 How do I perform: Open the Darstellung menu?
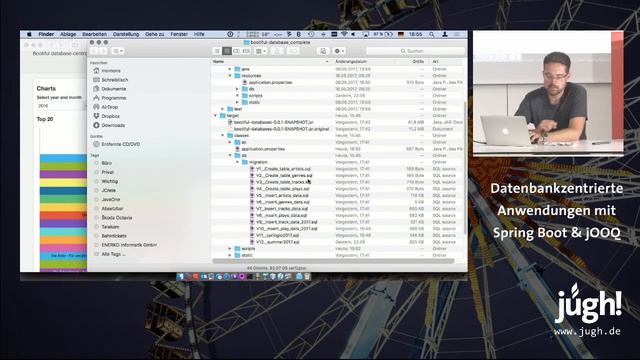(126, 34)
